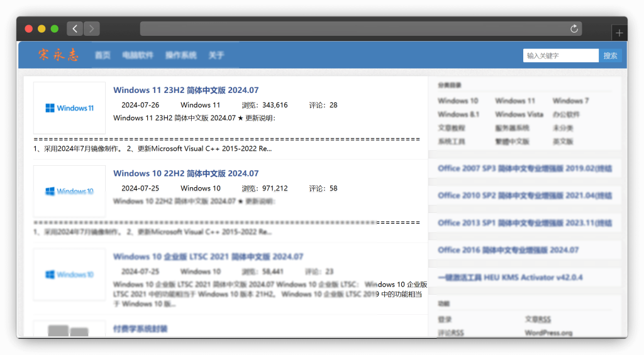
Task: Click the browser forward arrow
Action: pyautogui.click(x=92, y=29)
